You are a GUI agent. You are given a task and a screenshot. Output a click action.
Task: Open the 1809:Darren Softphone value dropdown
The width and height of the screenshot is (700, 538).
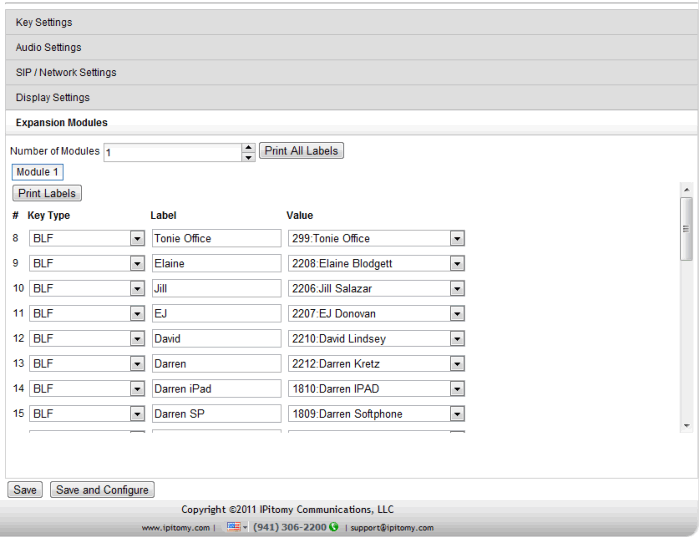(376, 413)
